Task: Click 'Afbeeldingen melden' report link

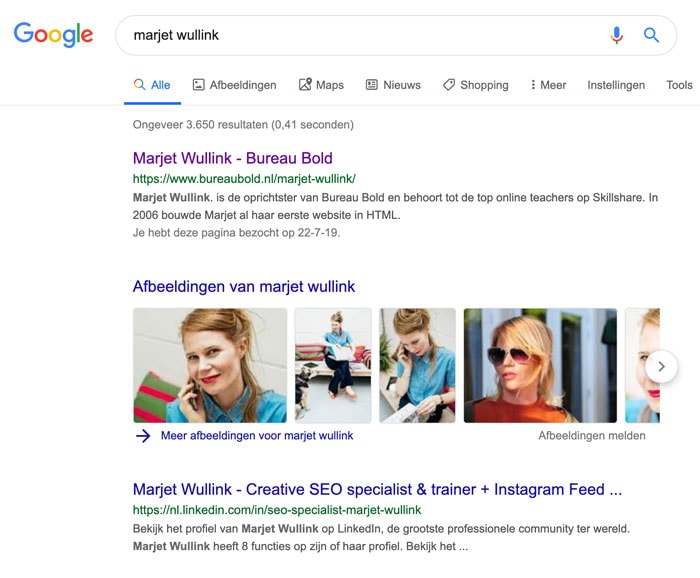Action: click(592, 436)
